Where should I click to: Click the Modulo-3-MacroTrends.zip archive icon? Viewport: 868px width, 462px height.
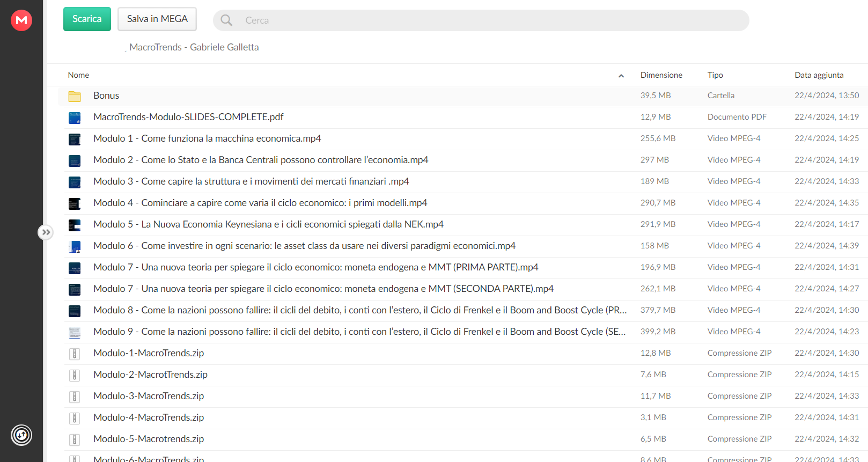point(75,397)
